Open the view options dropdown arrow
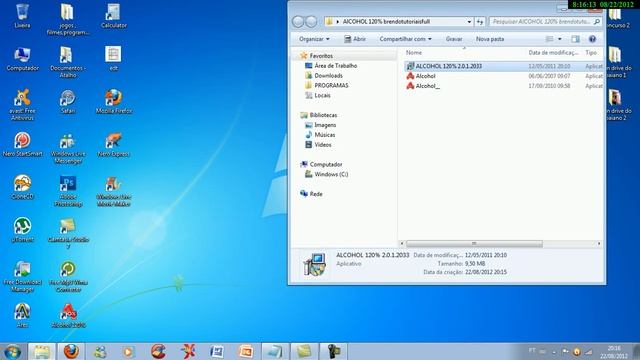The height and width of the screenshot is (360, 640). pyautogui.click(x=560, y=39)
